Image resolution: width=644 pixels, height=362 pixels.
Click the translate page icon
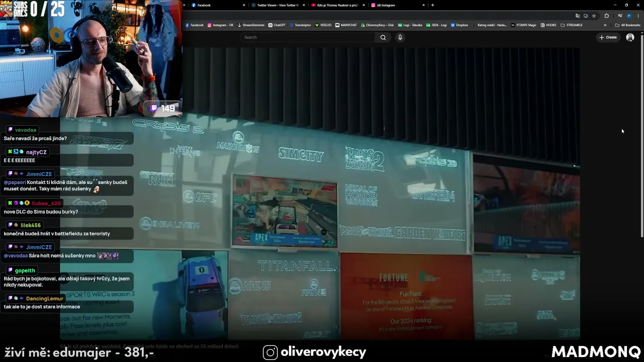pos(578,16)
